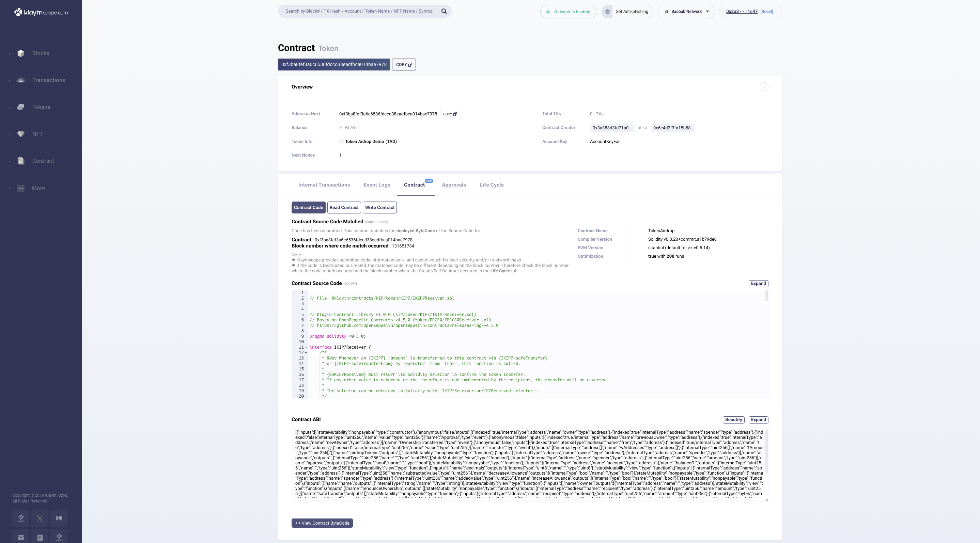Collapse code fold arrow at line 11
980x543 pixels.
306,347
